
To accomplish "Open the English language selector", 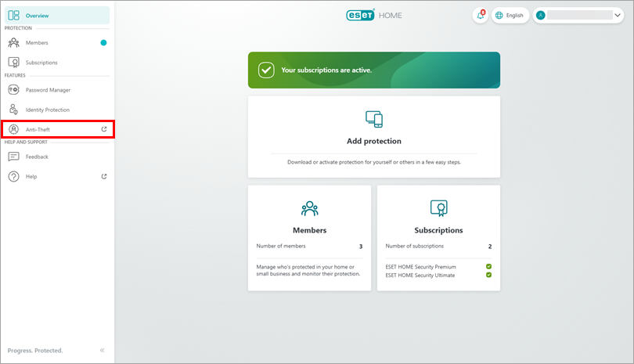I will click(510, 16).
